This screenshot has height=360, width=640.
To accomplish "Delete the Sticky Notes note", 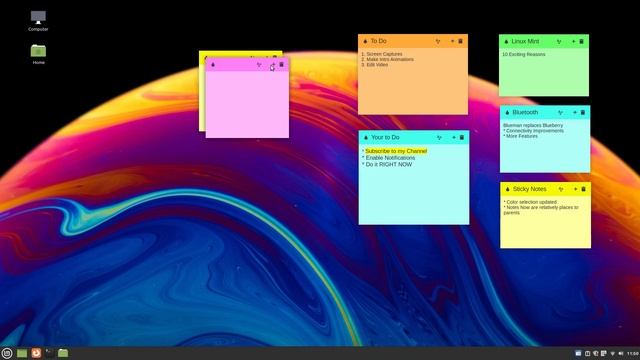I will point(584,189).
